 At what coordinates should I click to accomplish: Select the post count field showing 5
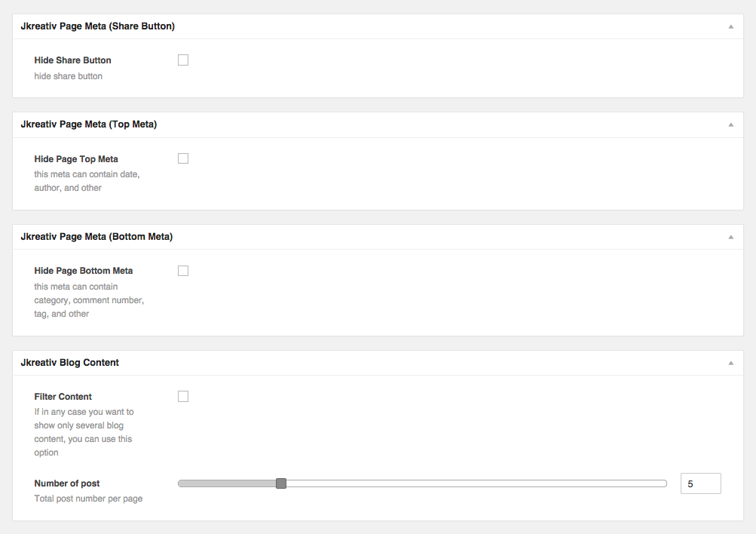click(700, 483)
